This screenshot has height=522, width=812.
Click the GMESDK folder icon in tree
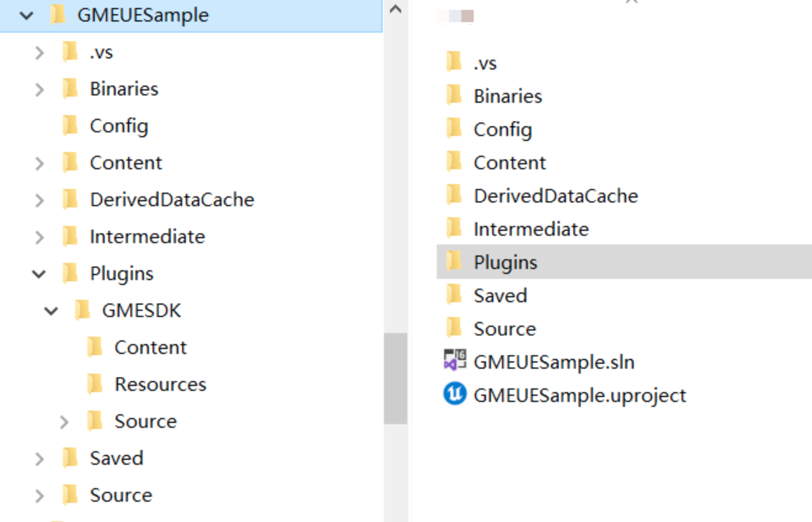[x=82, y=310]
